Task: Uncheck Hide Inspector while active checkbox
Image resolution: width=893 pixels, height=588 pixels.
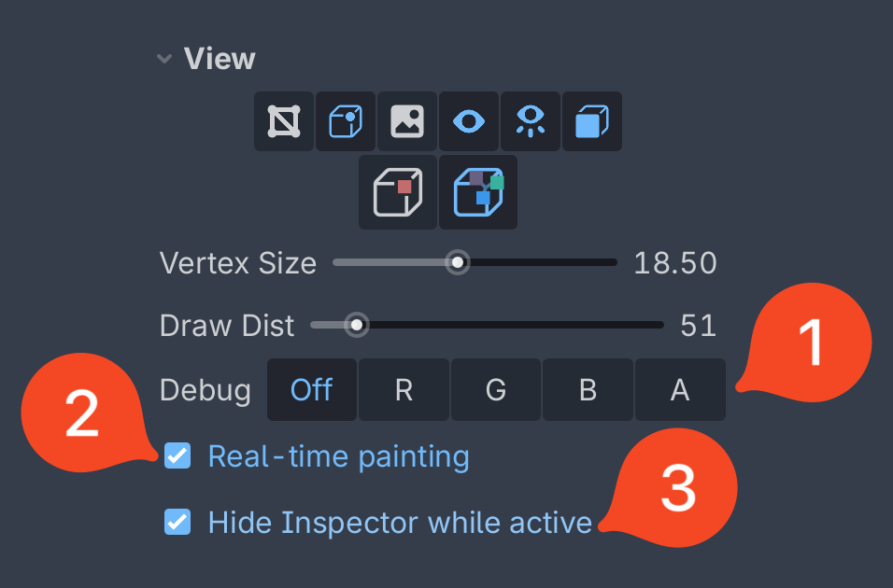Action: coord(177,522)
